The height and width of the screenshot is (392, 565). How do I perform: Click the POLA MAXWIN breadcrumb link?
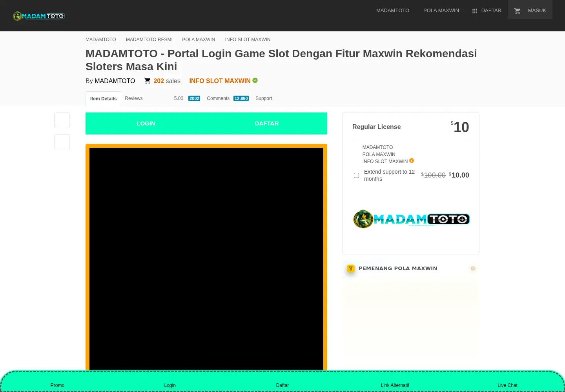[199, 40]
